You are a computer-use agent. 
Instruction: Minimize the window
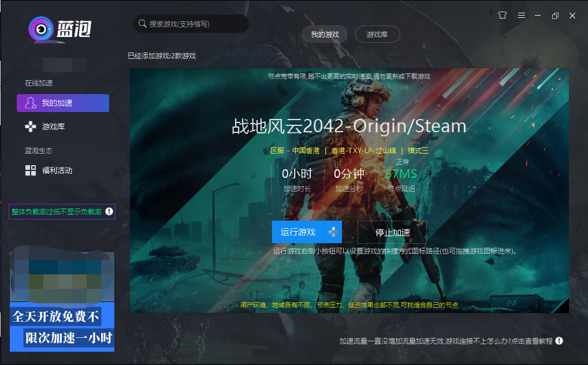(538, 16)
